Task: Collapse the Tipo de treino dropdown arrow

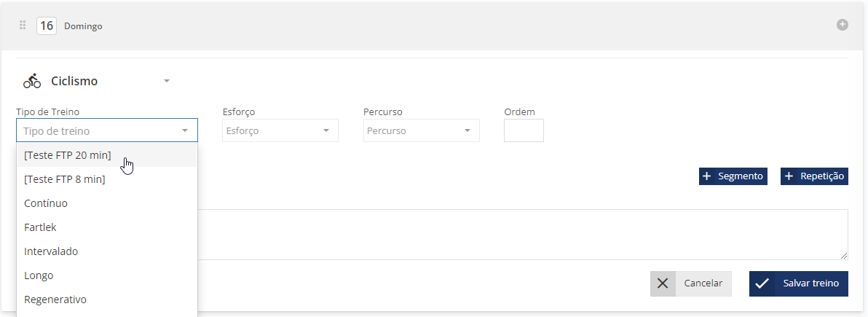Action: [185, 130]
